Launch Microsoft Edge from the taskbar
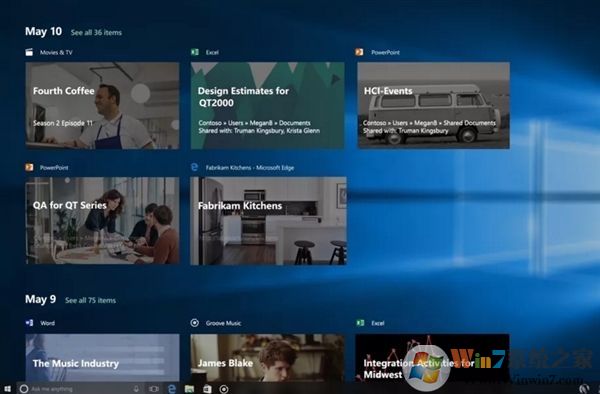 172,389
